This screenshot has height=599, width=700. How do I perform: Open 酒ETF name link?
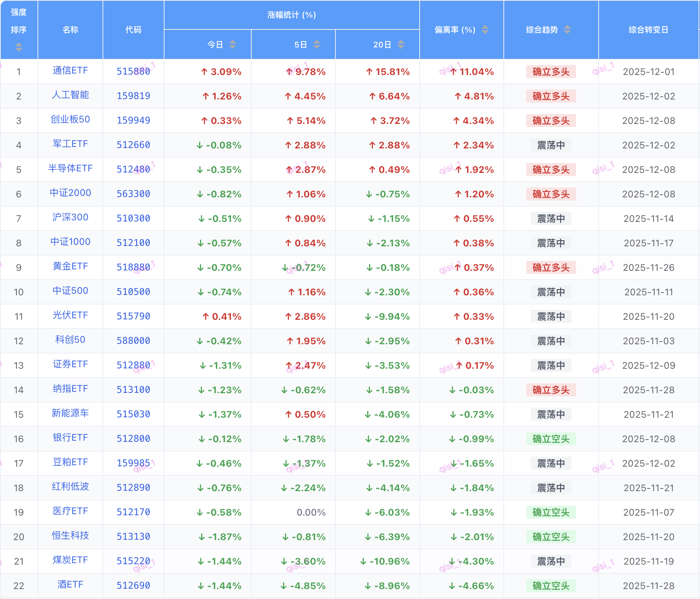click(70, 585)
